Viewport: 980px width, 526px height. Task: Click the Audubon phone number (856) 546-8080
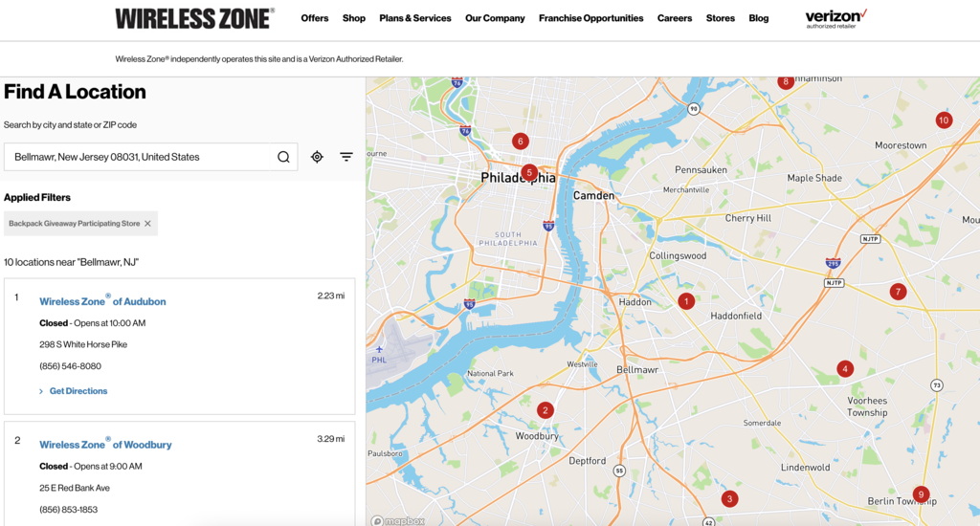(70, 366)
